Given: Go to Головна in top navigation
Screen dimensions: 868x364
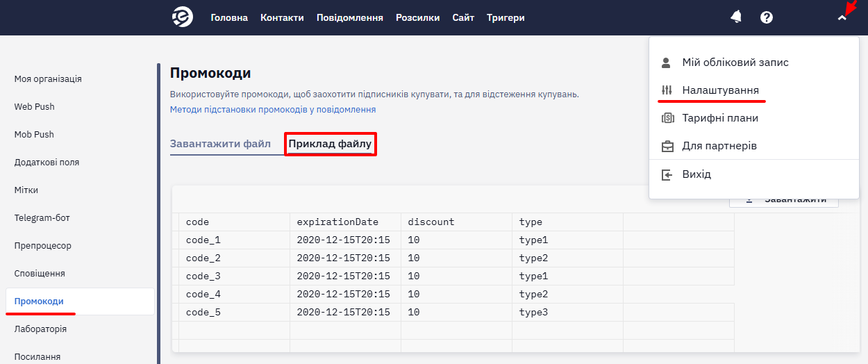Looking at the screenshot, I should [x=229, y=17].
